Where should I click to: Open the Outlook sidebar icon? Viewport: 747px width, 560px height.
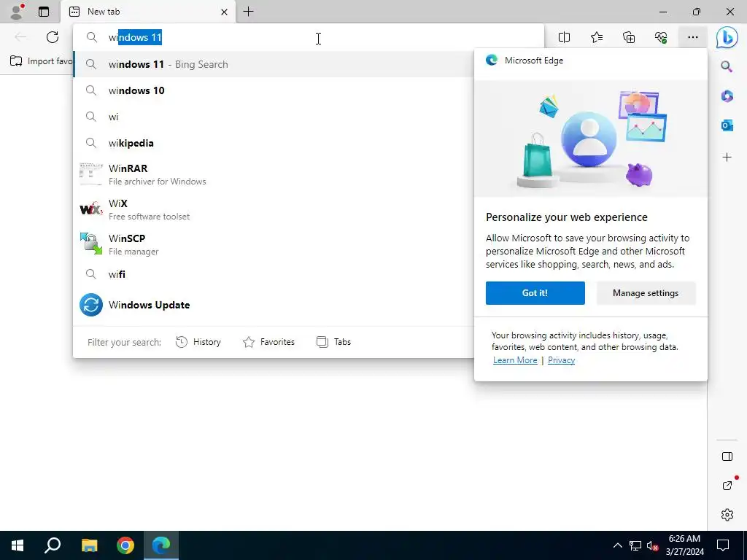pyautogui.click(x=727, y=125)
